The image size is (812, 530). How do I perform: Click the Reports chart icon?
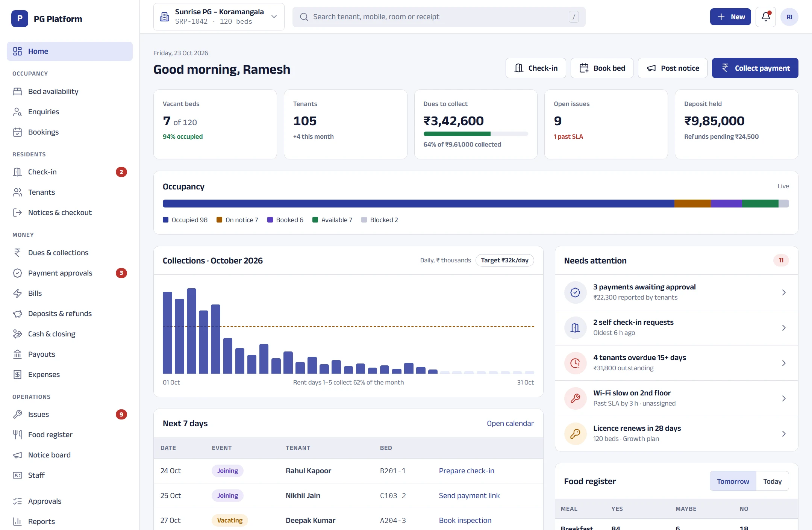click(x=17, y=521)
